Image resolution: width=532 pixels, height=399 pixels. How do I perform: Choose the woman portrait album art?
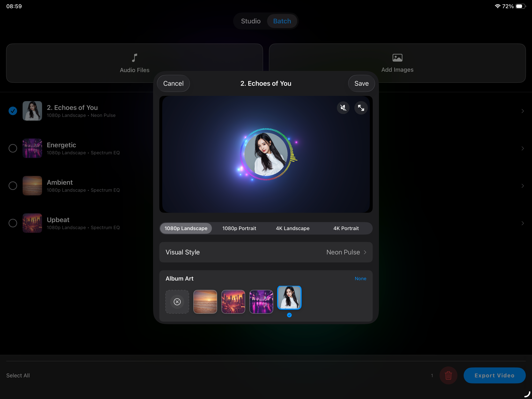click(289, 298)
